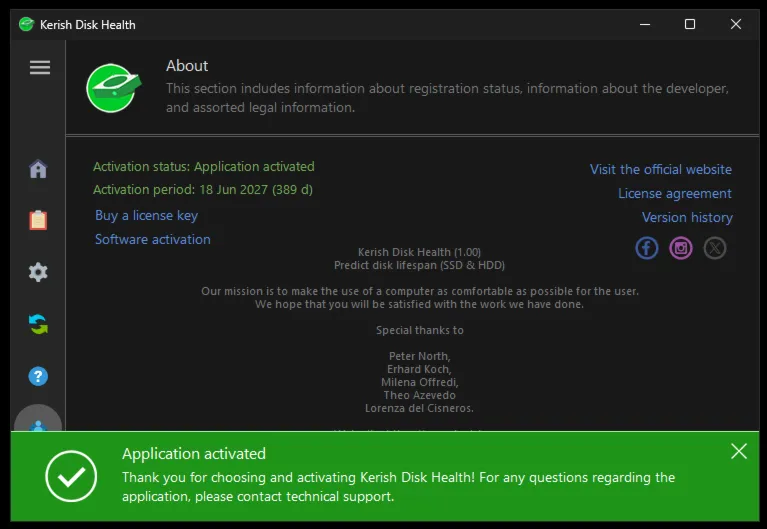767x529 pixels.
Task: Click the green Kerish Disk Health logo
Action: click(x=114, y=88)
